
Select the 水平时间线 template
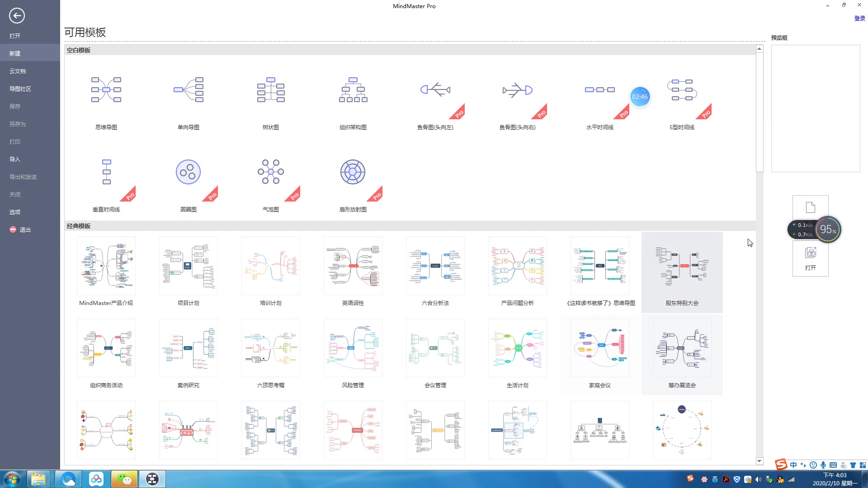600,90
